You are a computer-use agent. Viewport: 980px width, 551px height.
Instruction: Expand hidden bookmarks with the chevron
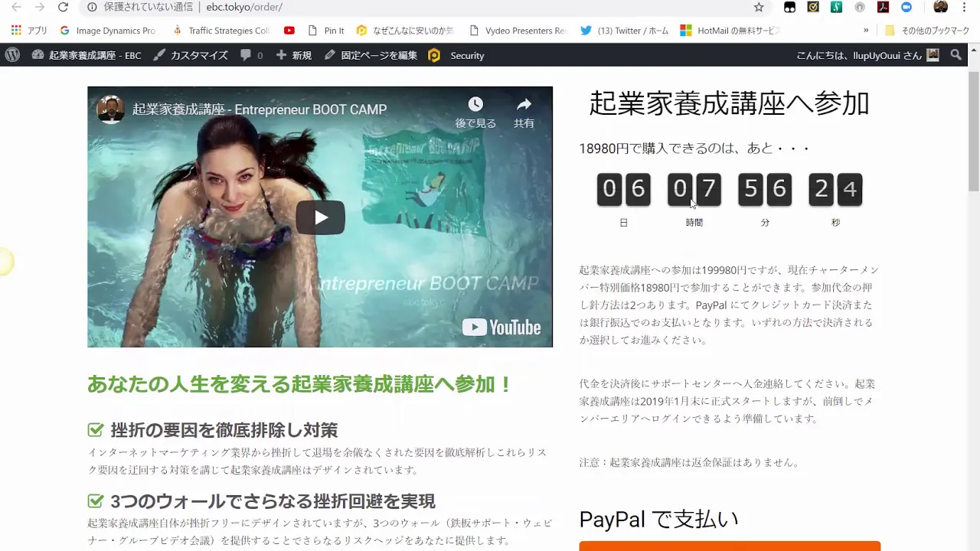pyautogui.click(x=866, y=31)
